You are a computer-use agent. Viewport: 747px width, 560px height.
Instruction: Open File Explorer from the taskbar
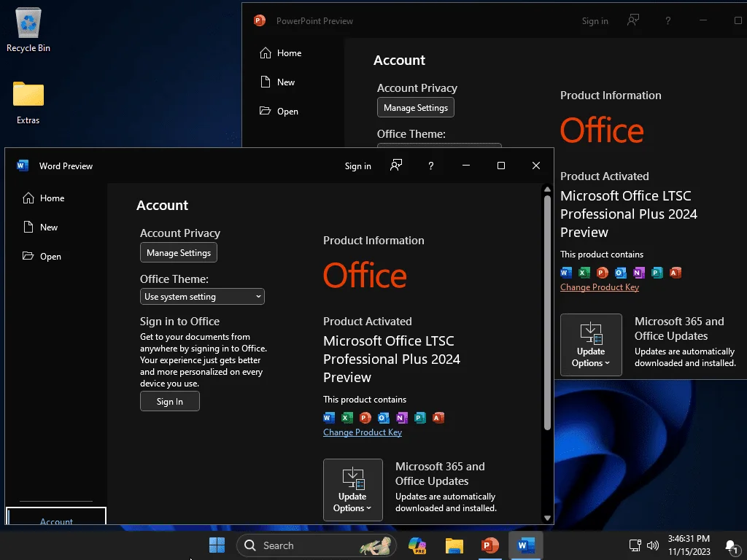tap(454, 545)
